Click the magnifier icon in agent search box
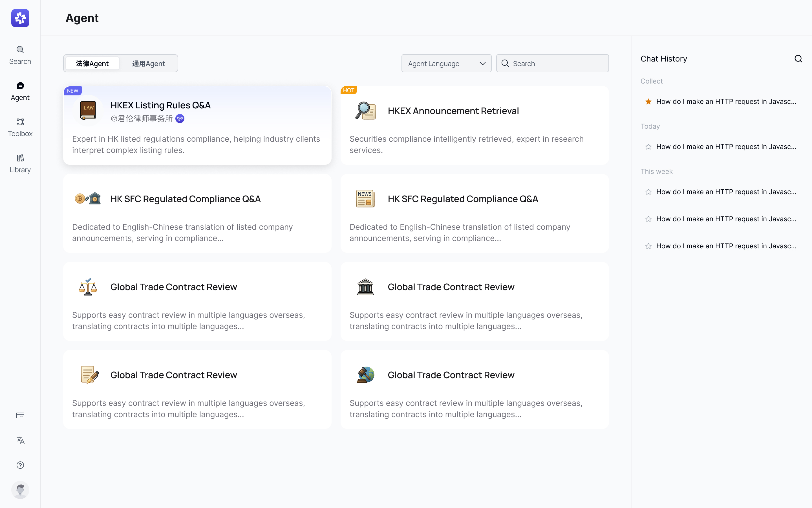812x508 pixels. [505, 63]
